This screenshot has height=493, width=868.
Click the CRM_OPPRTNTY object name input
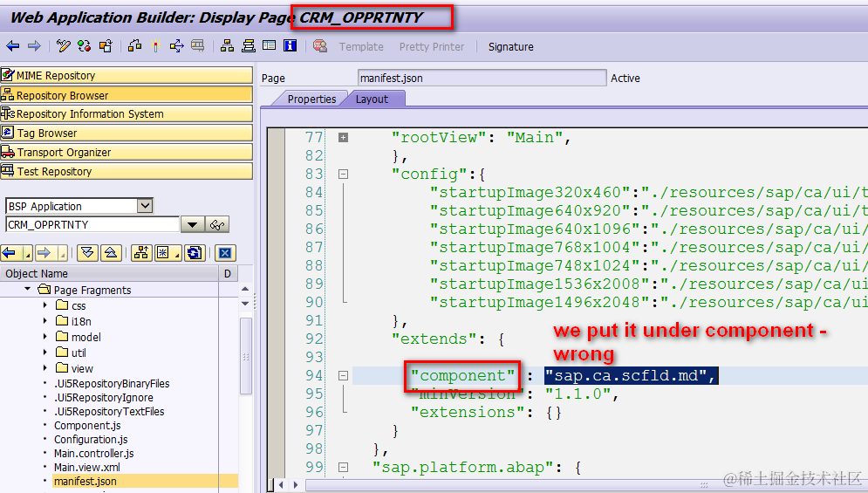tap(92, 224)
